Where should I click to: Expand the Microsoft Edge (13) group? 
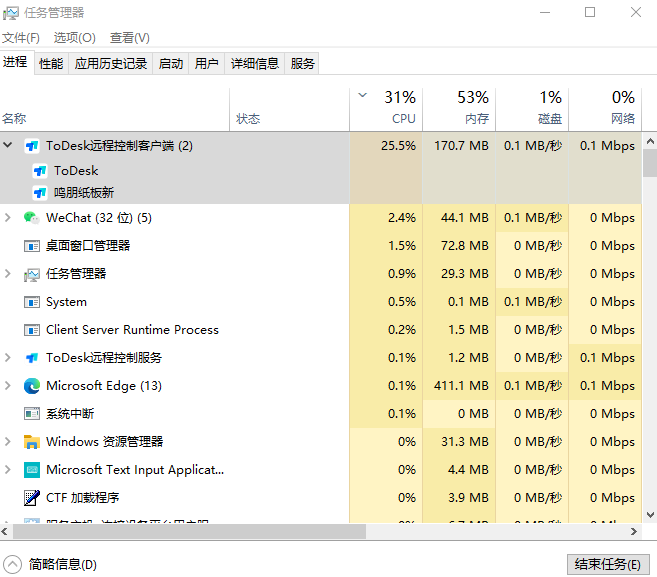[8, 386]
